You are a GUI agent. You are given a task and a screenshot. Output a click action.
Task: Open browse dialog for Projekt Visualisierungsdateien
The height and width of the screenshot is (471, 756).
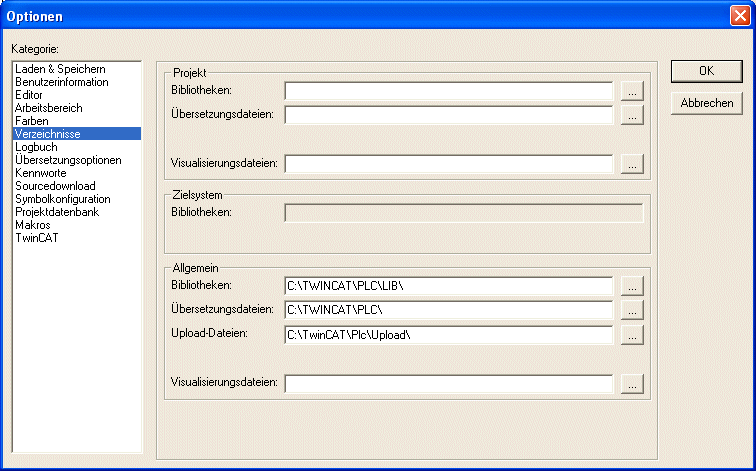coord(631,163)
